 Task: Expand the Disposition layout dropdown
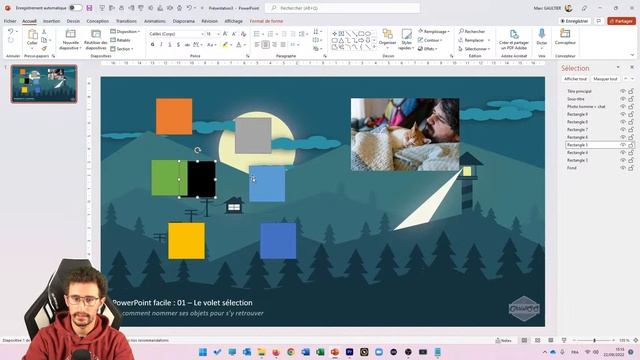point(125,31)
